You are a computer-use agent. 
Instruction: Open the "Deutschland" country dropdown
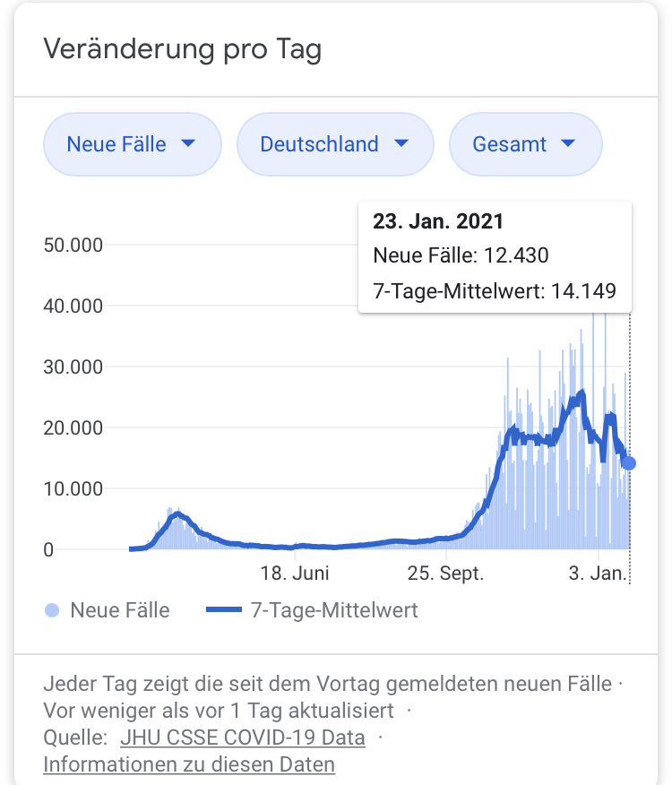tap(334, 144)
